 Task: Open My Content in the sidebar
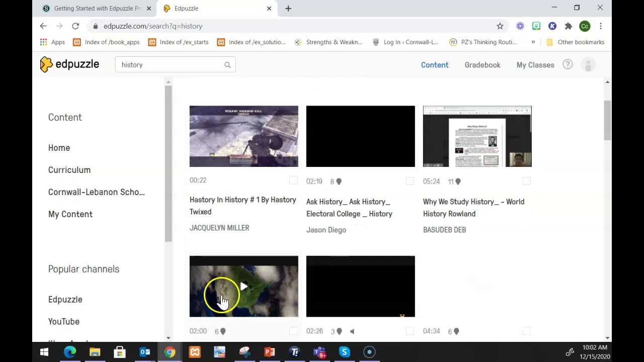(70, 214)
